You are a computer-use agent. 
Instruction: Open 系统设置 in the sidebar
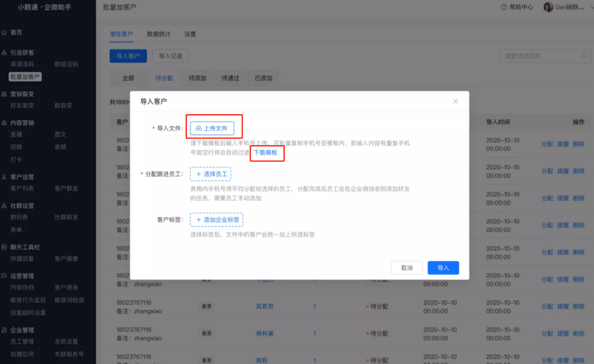coord(67,342)
